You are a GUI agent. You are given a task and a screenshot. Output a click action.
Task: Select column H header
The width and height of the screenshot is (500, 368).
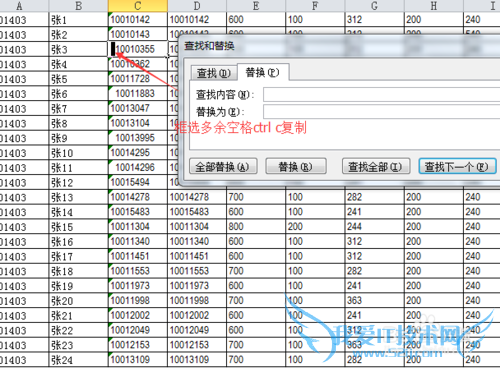(434, 6)
